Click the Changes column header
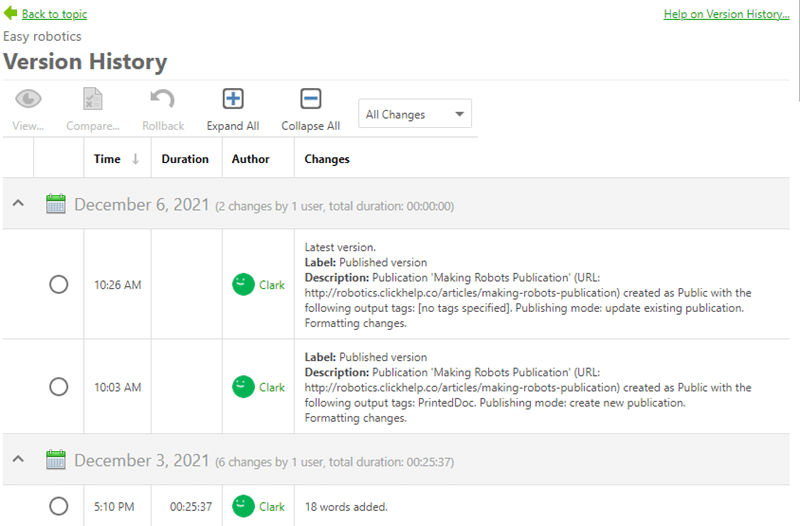 point(327,159)
